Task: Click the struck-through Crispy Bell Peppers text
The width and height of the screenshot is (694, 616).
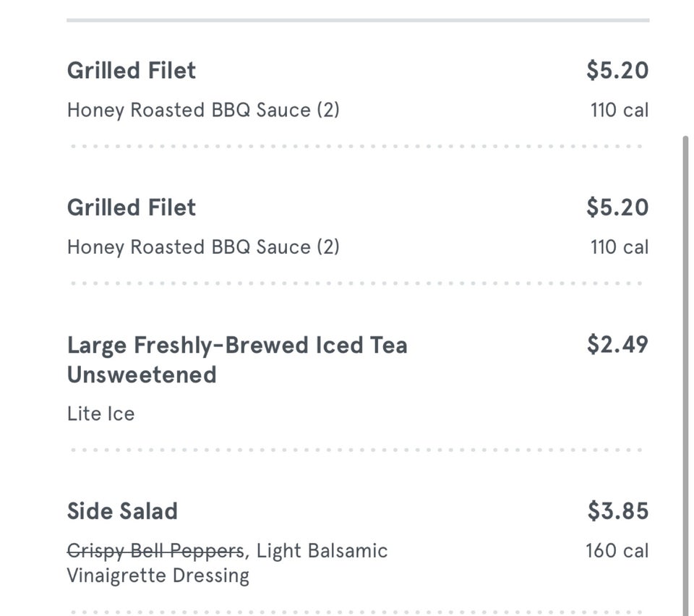Action: coord(155,552)
